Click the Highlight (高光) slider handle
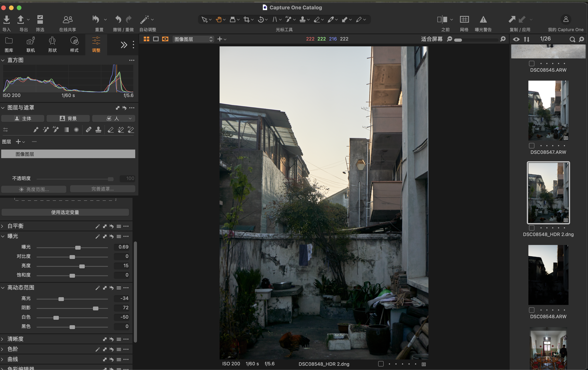 click(x=61, y=299)
